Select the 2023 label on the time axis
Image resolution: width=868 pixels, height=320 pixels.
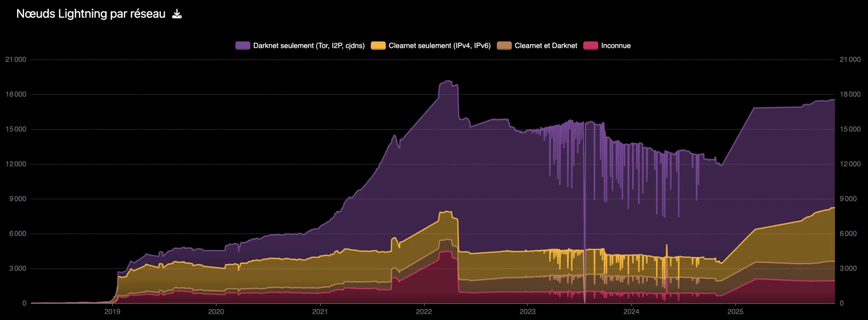528,312
